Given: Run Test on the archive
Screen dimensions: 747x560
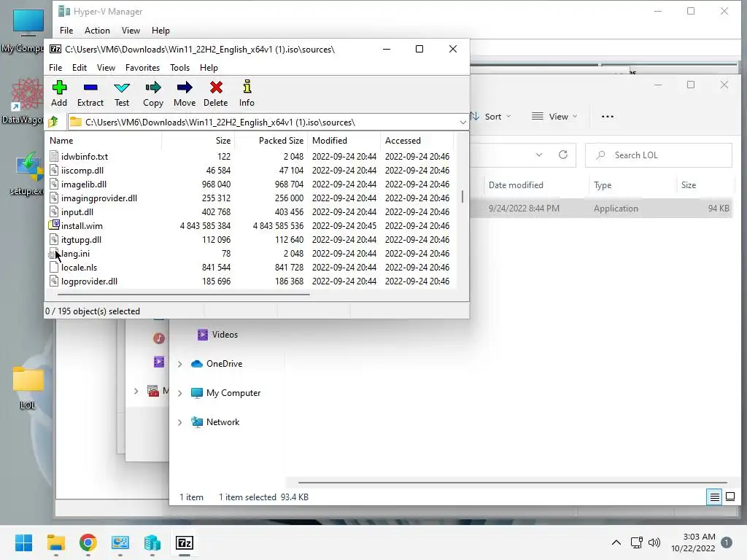Looking at the screenshot, I should click(x=122, y=93).
